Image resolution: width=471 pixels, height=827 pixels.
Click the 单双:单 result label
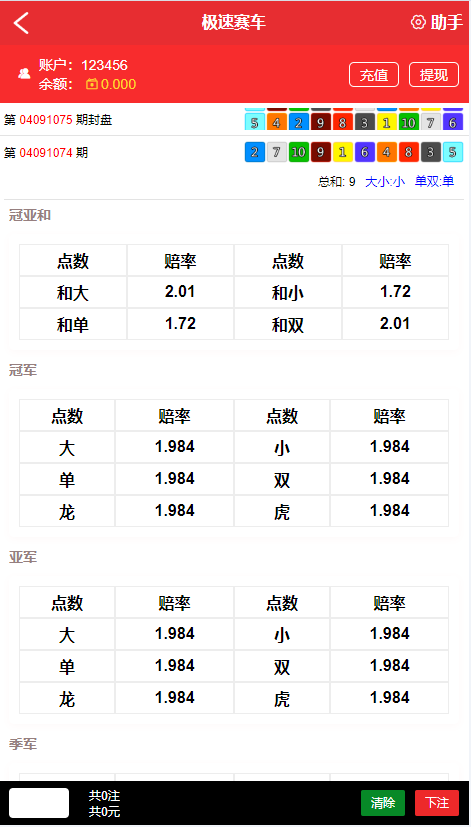[x=434, y=182]
